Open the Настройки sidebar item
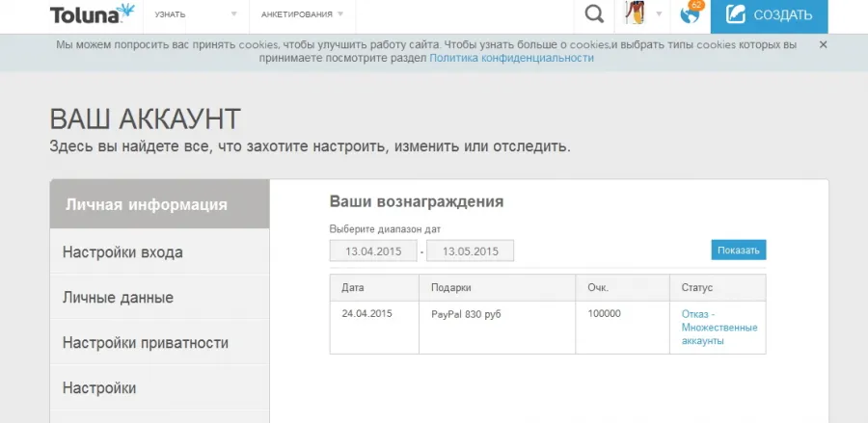The height and width of the screenshot is (423, 868). click(159, 388)
